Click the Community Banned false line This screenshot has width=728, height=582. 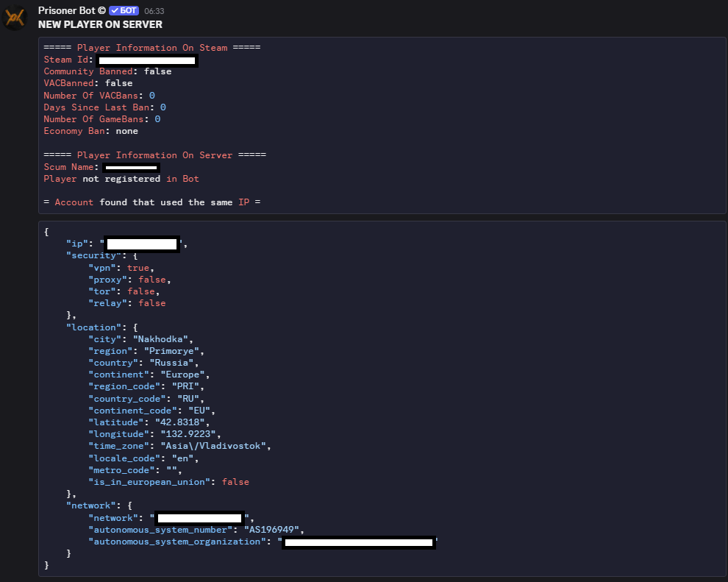(107, 71)
